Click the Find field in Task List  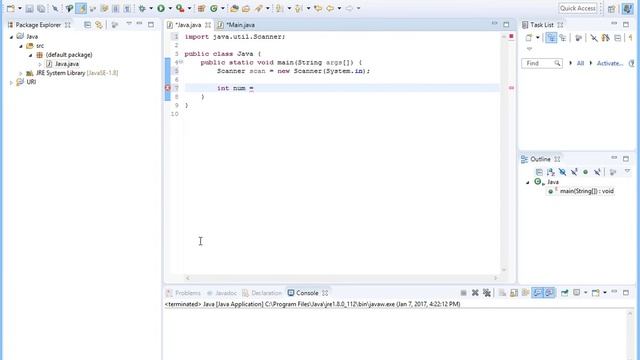coord(542,63)
